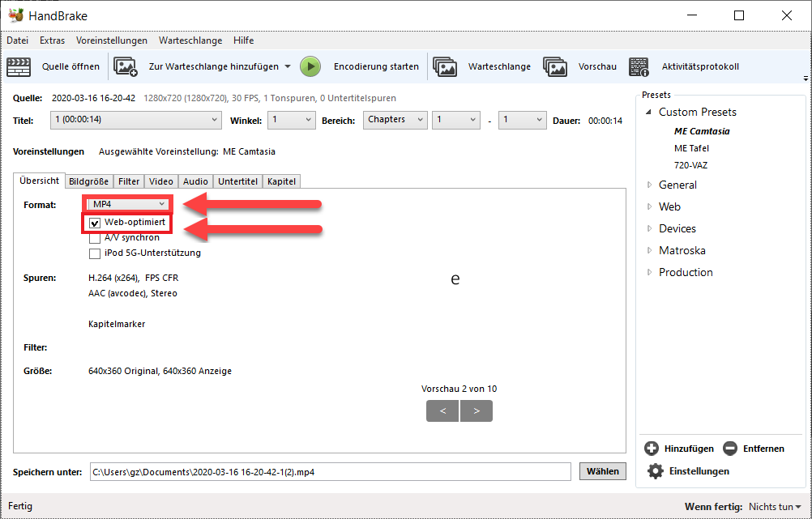Select the ME Camtasia preset
The height and width of the screenshot is (519, 812).
[x=702, y=131]
